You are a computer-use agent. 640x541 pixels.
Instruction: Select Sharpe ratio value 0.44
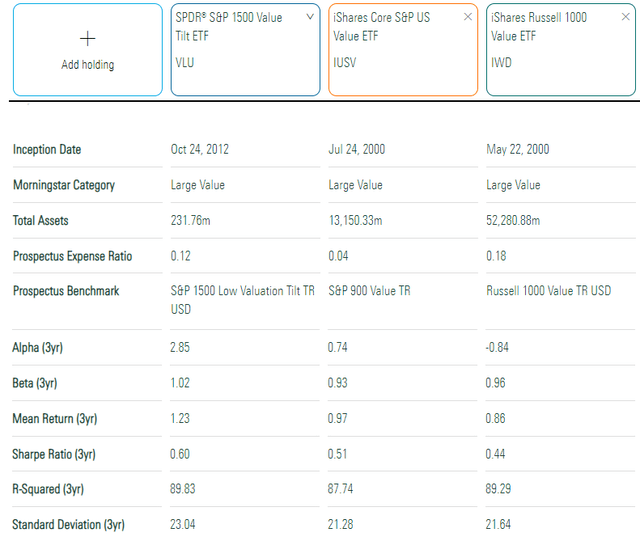[x=495, y=454]
